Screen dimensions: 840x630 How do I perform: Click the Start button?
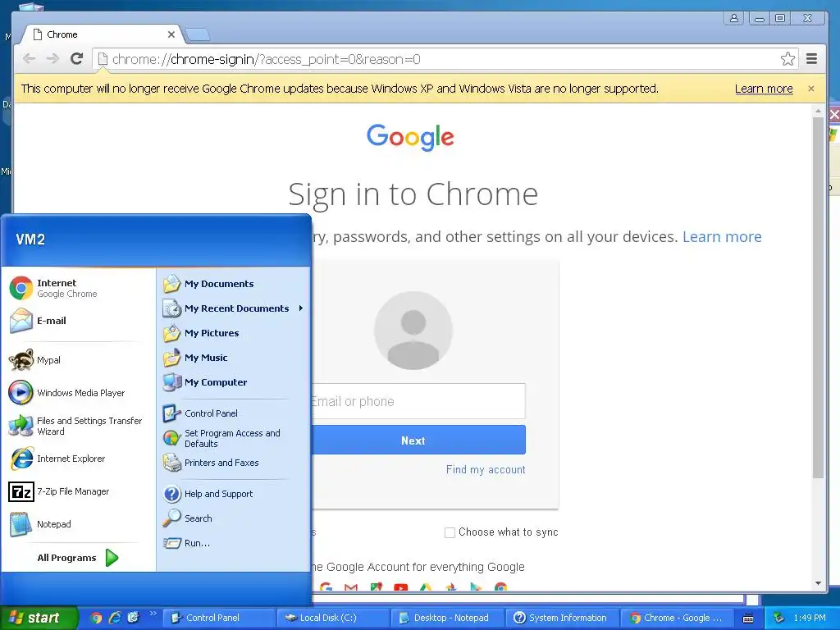pos(38,618)
